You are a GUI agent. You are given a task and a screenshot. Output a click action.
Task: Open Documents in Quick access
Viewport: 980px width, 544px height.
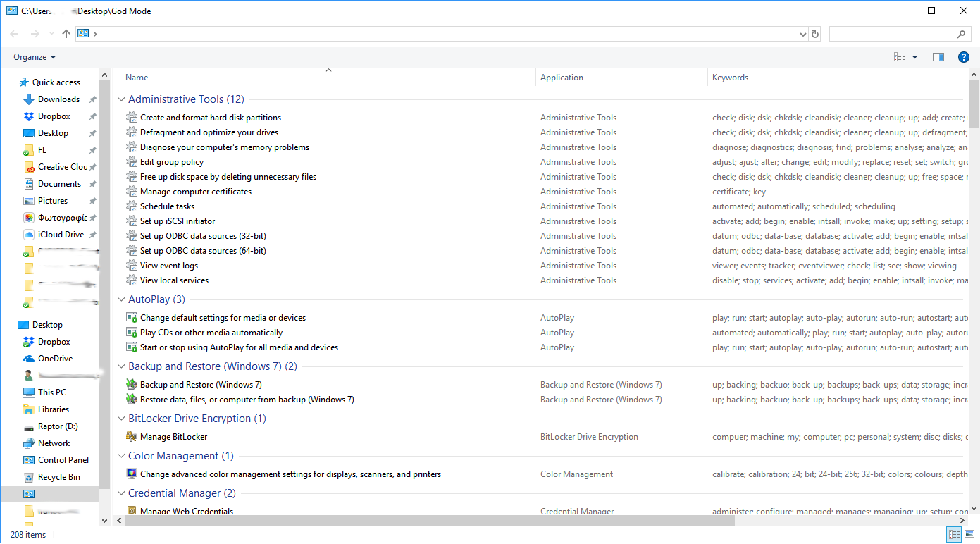coord(59,184)
